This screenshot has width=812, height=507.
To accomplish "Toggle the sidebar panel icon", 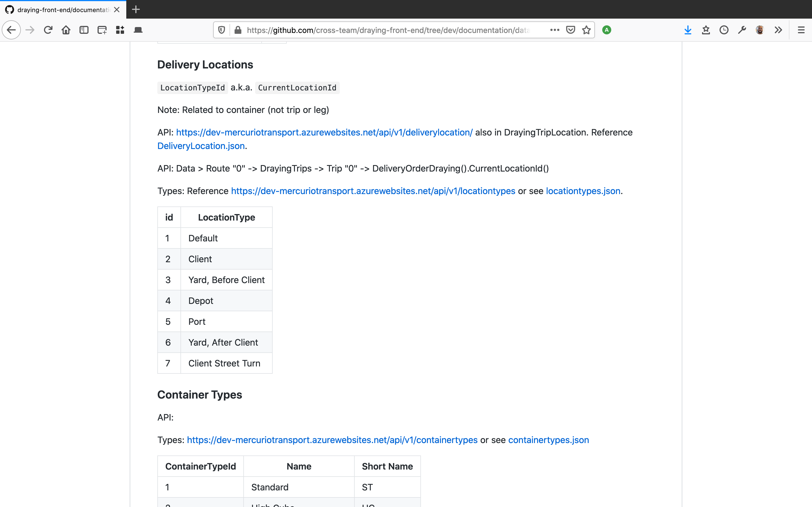I will click(x=84, y=30).
